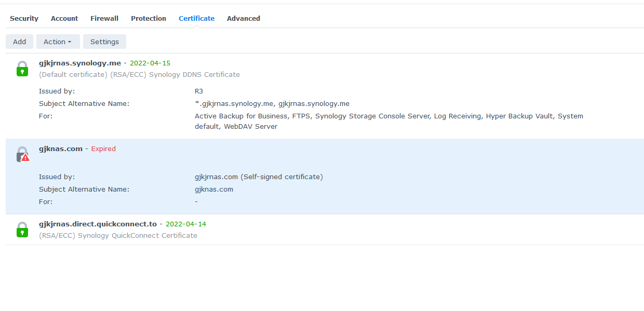Click green lock icon for gjkjrnas.synology.me
644x311 pixels.
point(22,69)
